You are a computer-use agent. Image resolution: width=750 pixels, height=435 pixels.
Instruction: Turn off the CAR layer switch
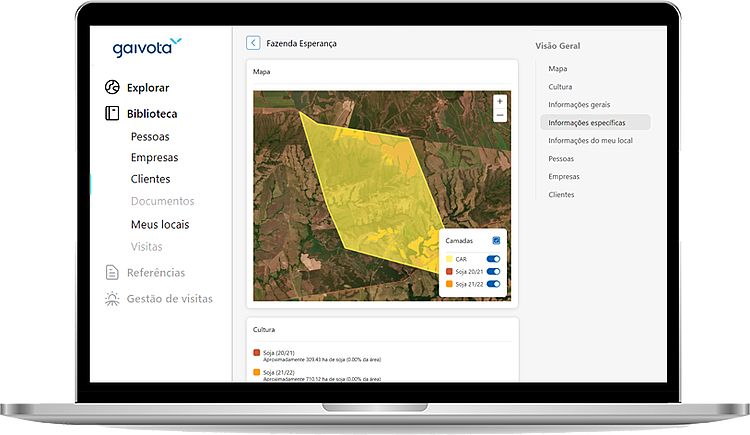(493, 259)
